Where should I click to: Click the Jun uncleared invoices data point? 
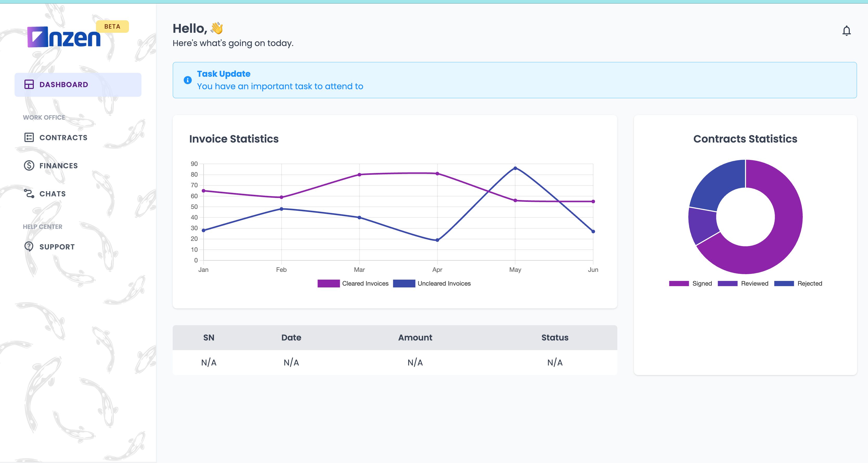593,231
